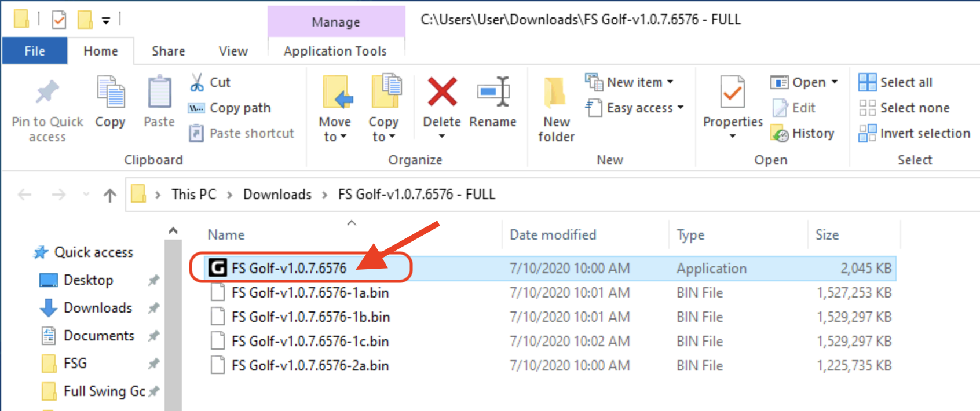The width and height of the screenshot is (980, 411).
Task: Click the Select none icon
Action: 867,108
